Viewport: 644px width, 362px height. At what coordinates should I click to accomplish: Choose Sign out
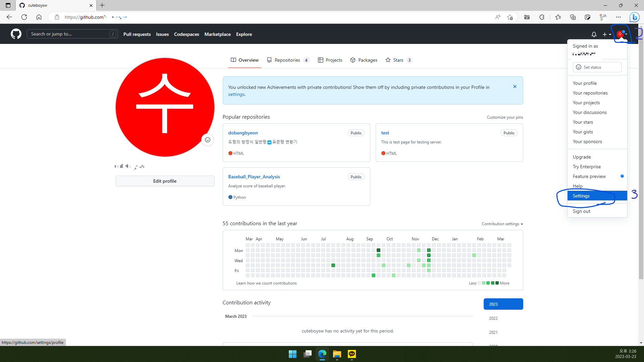pyautogui.click(x=597, y=211)
